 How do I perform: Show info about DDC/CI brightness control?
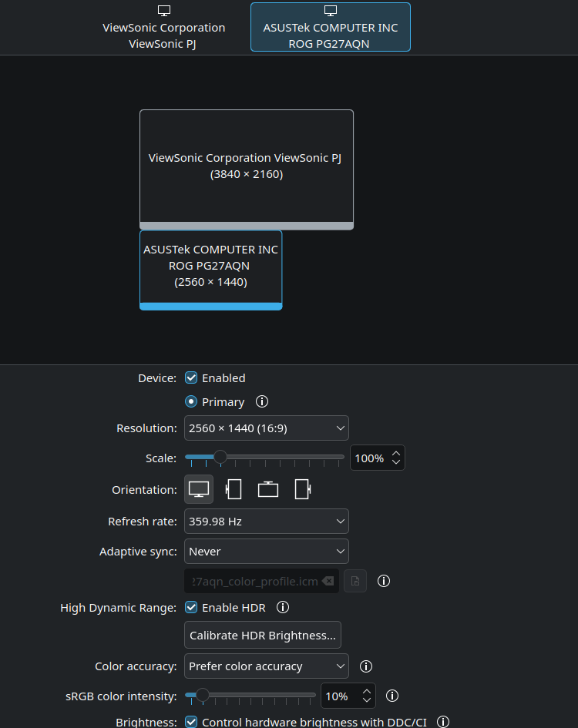point(443,722)
